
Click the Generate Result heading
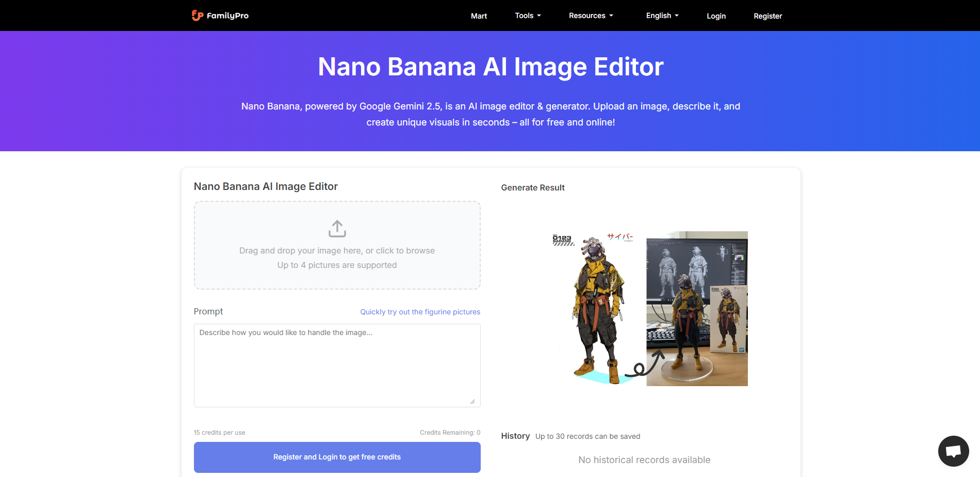click(x=532, y=187)
